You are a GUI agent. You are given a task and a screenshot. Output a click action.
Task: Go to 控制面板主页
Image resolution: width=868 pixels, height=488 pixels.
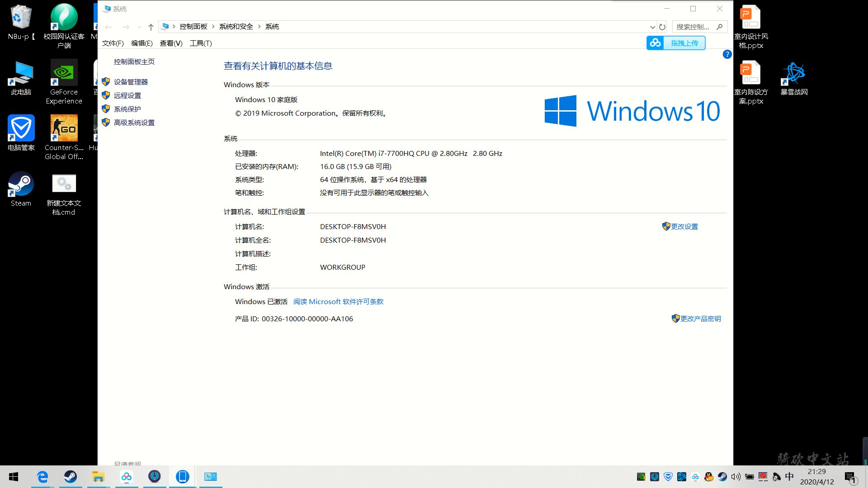tap(134, 61)
